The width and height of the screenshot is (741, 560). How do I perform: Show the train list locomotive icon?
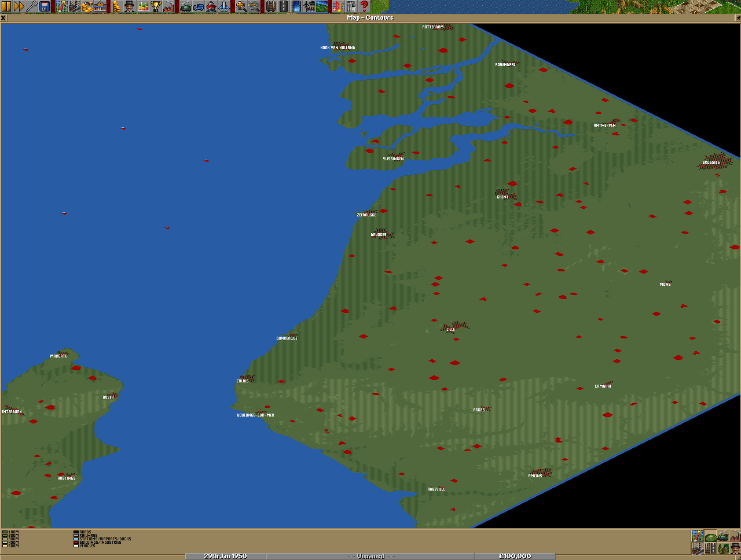coord(186,7)
